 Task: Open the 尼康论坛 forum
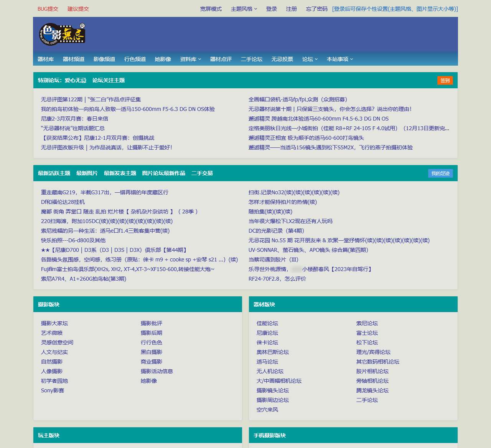pyautogui.click(x=267, y=333)
